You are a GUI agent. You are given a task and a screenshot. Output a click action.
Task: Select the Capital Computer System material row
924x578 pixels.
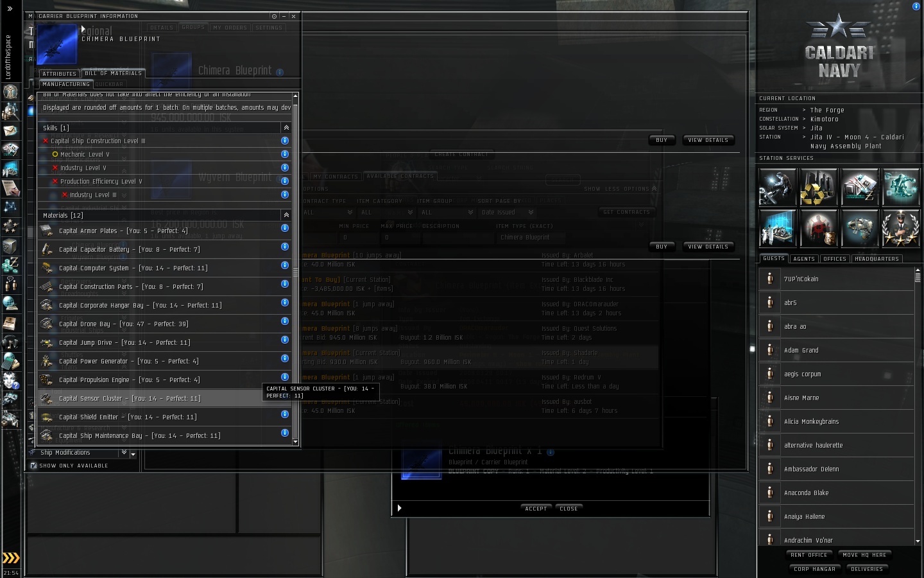click(166, 268)
